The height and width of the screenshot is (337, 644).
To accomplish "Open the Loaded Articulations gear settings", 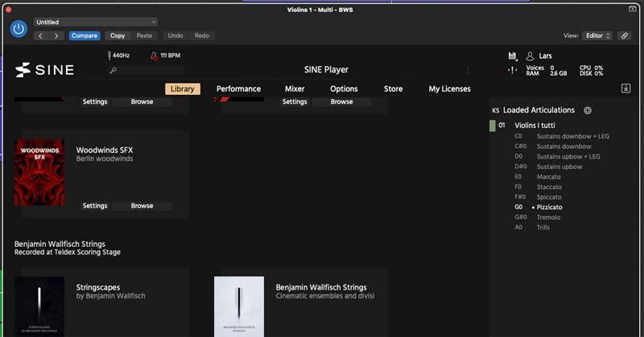I will click(588, 110).
